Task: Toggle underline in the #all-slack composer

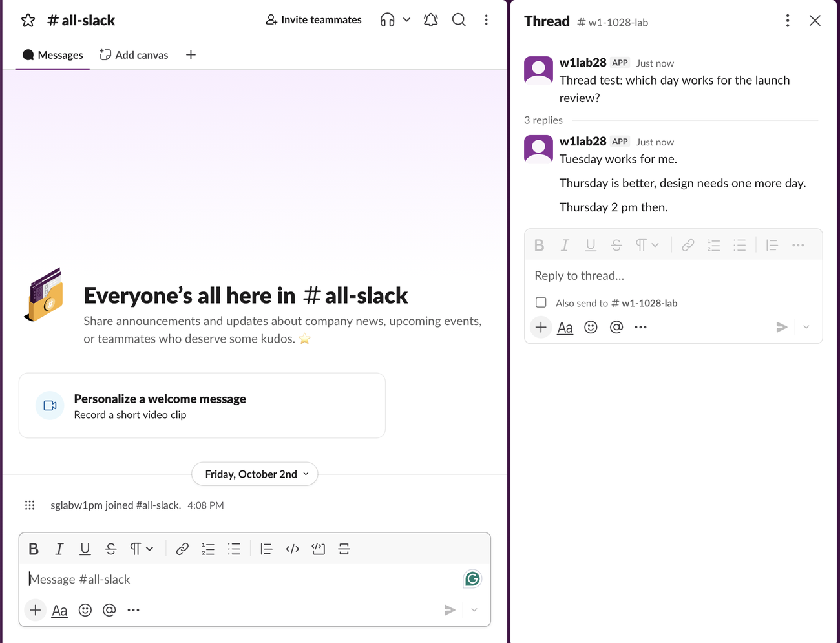Action: click(x=85, y=549)
